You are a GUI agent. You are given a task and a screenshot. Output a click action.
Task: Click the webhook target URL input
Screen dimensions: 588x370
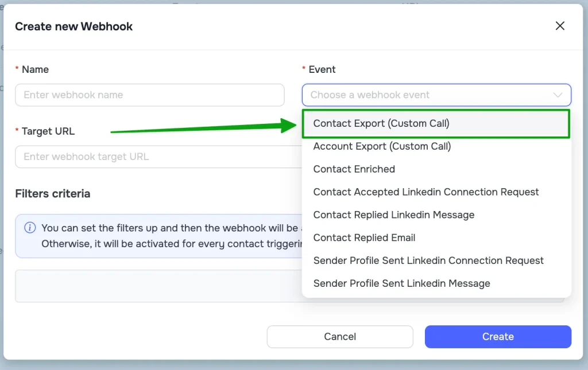coord(155,157)
